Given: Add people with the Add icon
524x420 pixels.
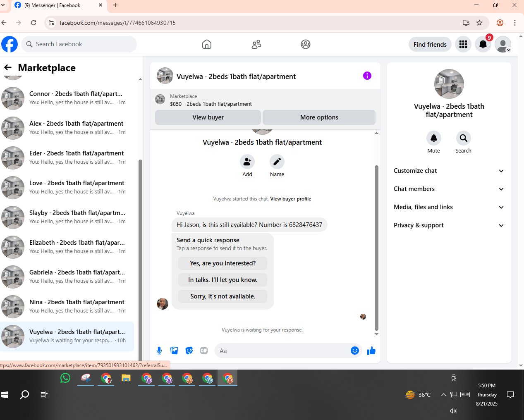Looking at the screenshot, I should [247, 162].
